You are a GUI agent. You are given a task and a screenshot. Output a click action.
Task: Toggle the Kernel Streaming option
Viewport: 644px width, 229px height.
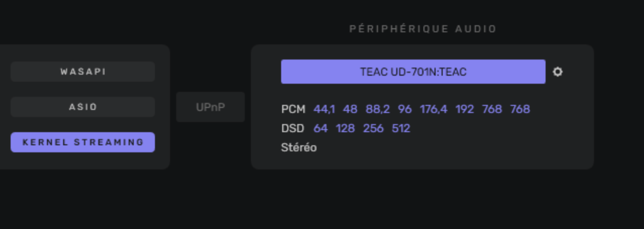coord(83,142)
